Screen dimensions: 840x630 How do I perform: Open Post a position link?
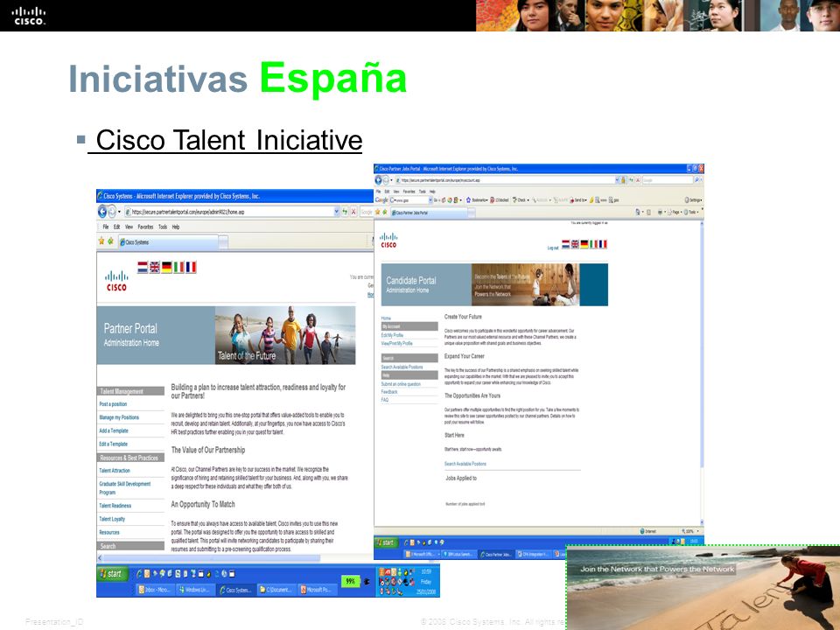point(113,404)
